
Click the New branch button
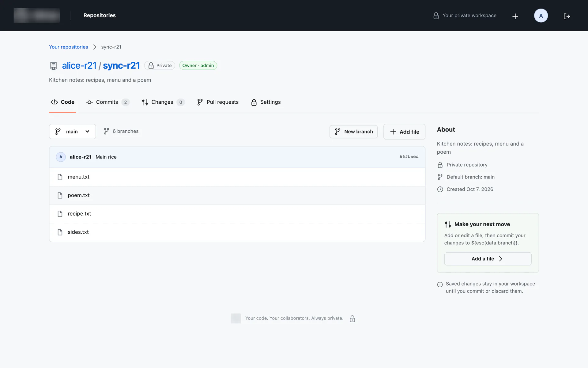[353, 132]
